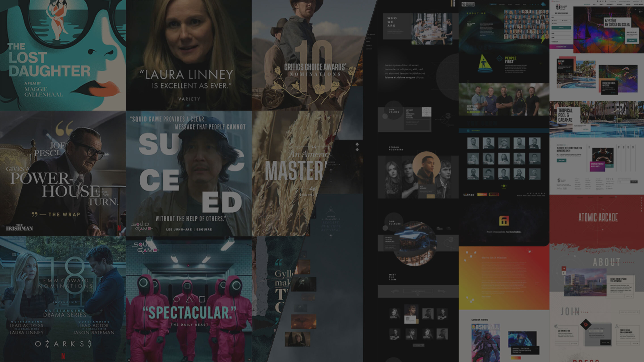This screenshot has width=644, height=362.
Task: Select the Our Culture circular building image
Action: click(415, 243)
